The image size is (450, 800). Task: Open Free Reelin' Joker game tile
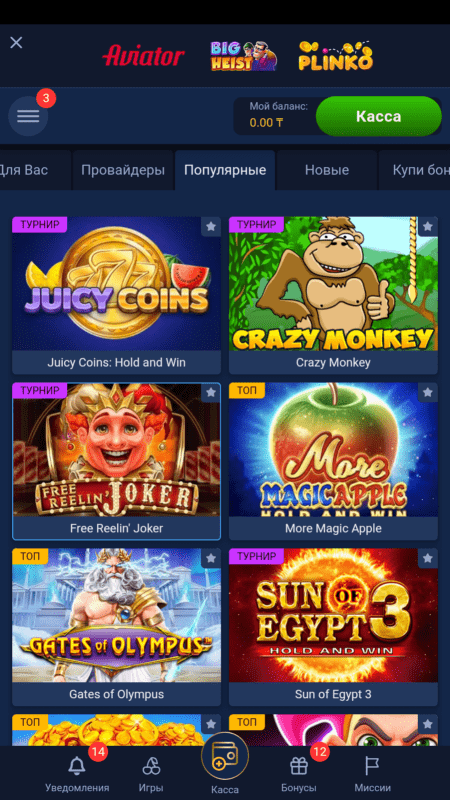(116, 461)
